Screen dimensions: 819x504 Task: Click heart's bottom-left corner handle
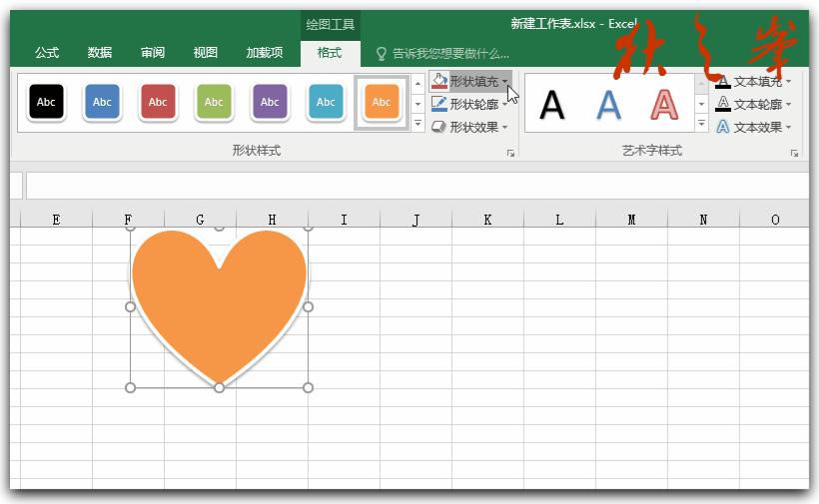coord(131,387)
